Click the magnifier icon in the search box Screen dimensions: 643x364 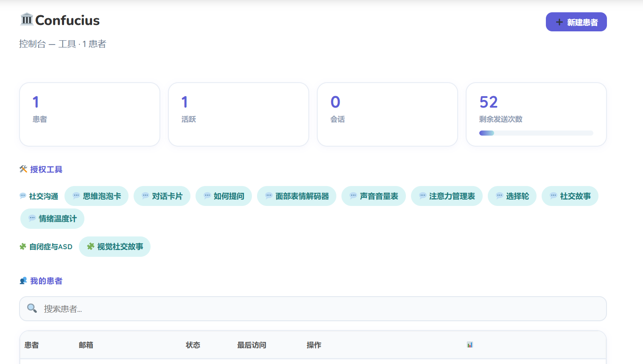tap(32, 308)
